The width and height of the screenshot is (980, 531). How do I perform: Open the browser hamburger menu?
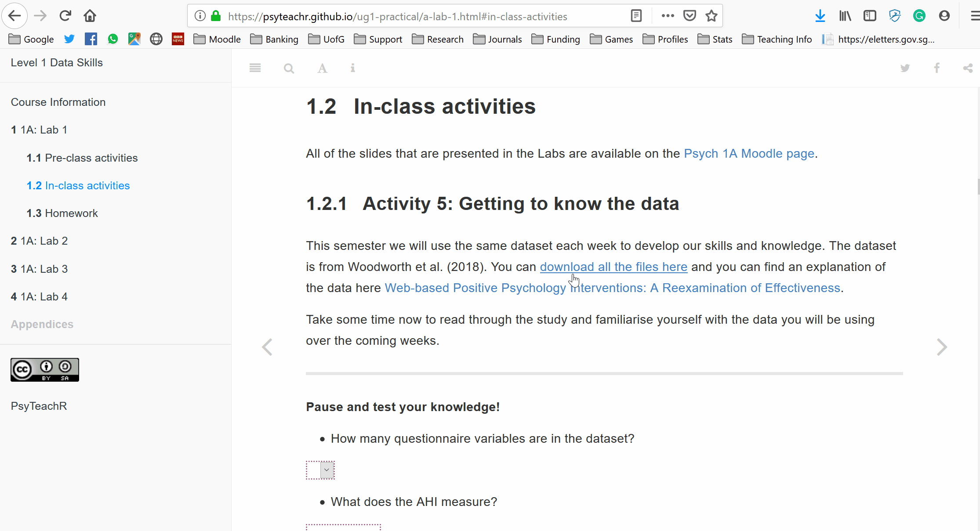pyautogui.click(x=975, y=16)
